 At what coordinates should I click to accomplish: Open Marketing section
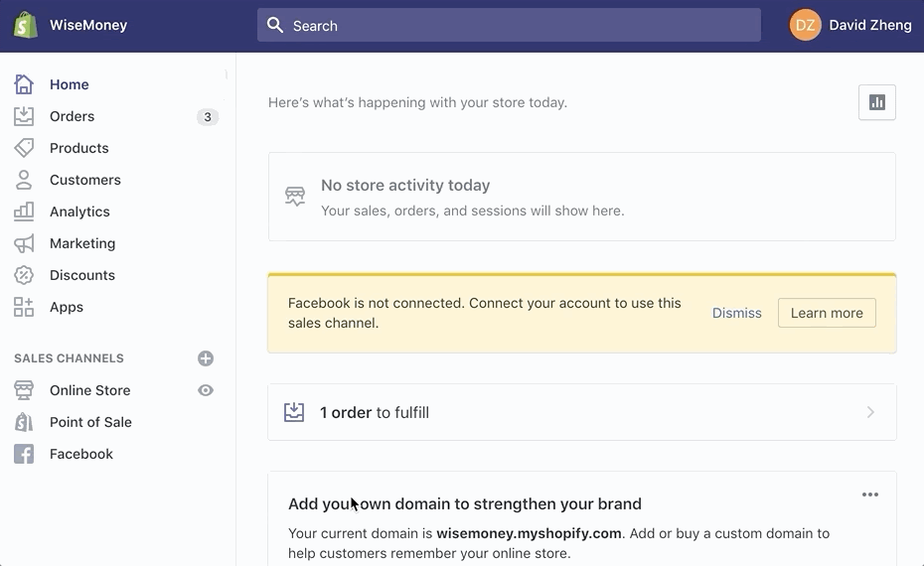pos(82,243)
